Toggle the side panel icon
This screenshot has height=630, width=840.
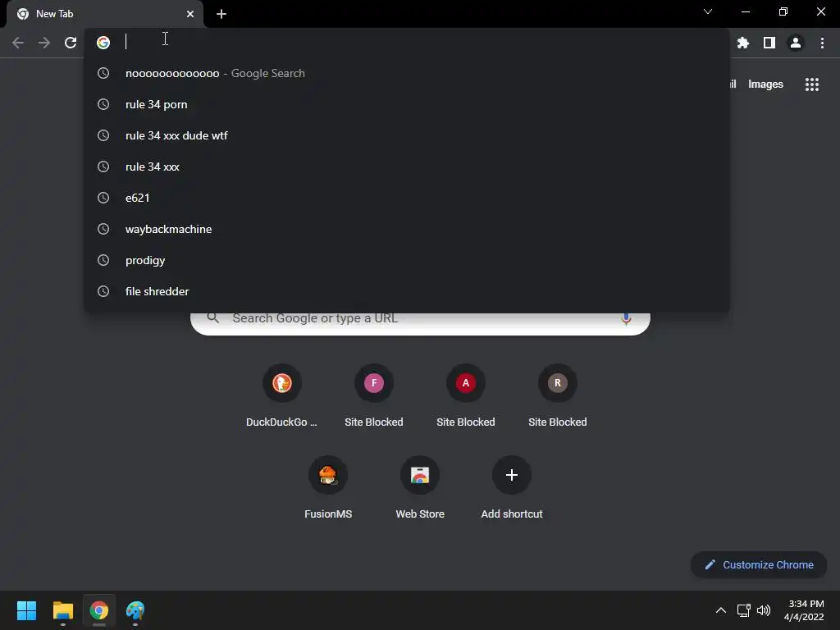click(769, 43)
